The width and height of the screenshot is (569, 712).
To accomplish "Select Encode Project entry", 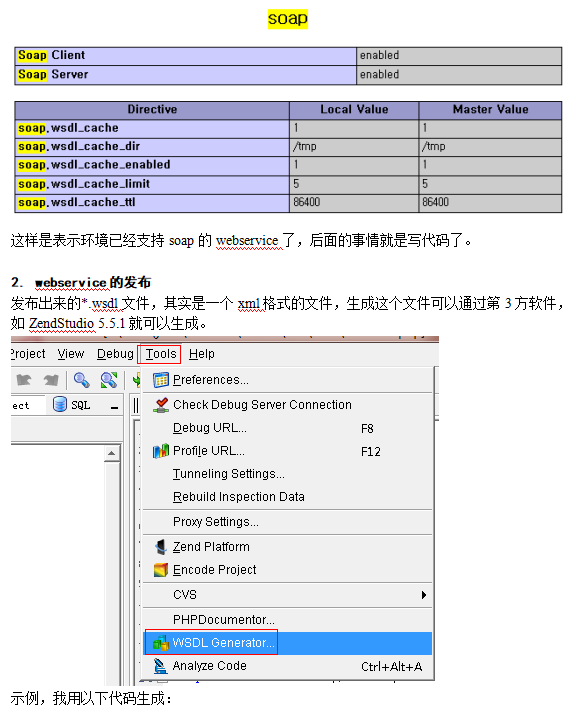I will point(287,570).
